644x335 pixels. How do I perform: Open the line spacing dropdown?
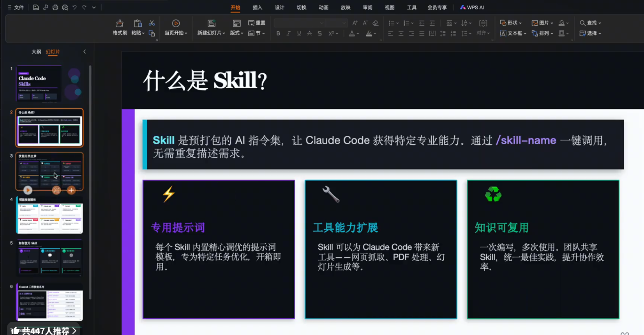point(466,34)
